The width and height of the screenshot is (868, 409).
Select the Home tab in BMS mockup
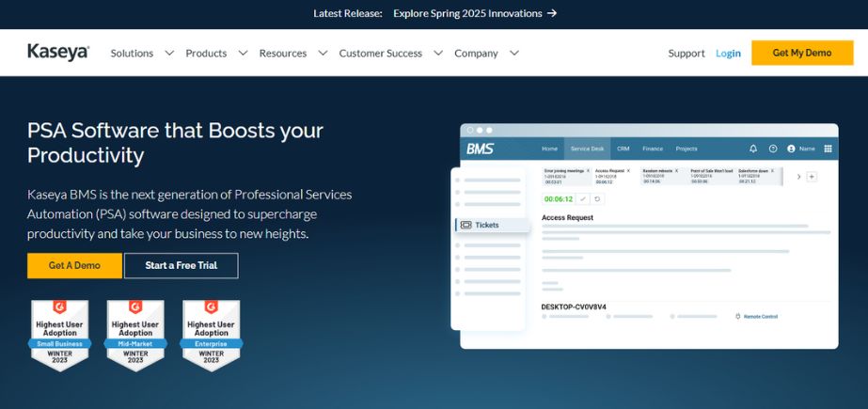pos(550,149)
